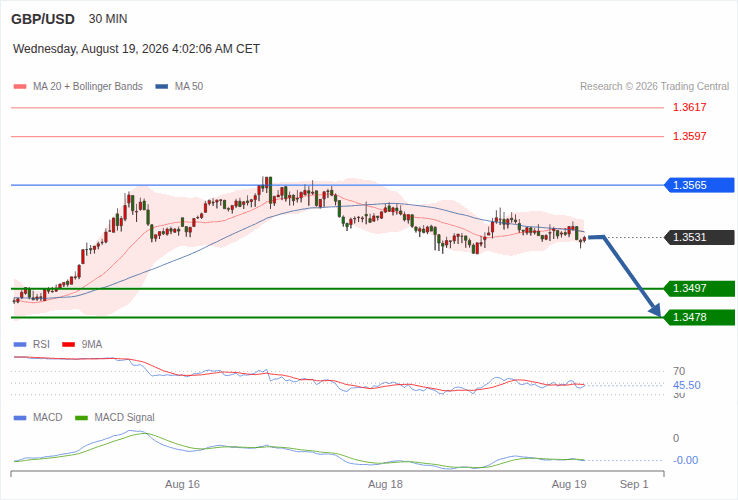Image resolution: width=738 pixels, height=500 pixels.
Task: Click the MACD current value -0.00
Action: [x=685, y=460]
